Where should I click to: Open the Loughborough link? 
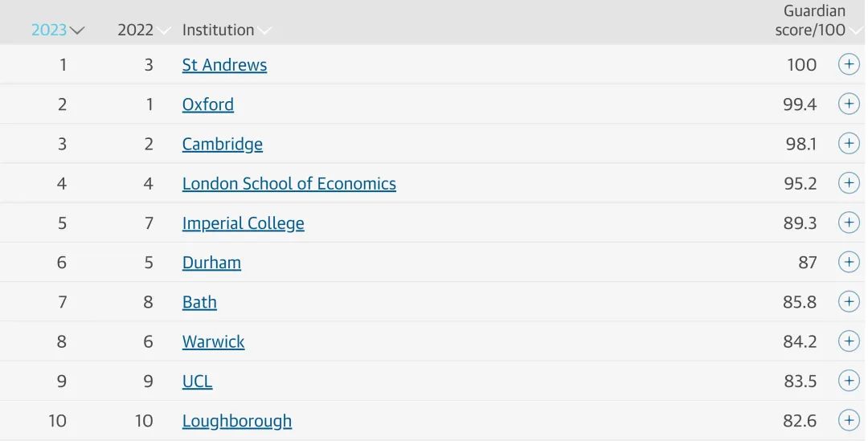237,421
